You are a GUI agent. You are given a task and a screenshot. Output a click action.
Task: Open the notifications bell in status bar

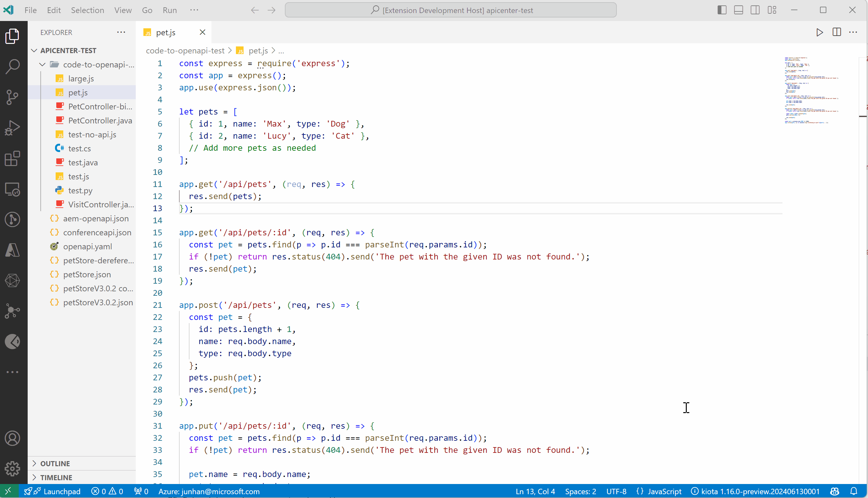853,491
